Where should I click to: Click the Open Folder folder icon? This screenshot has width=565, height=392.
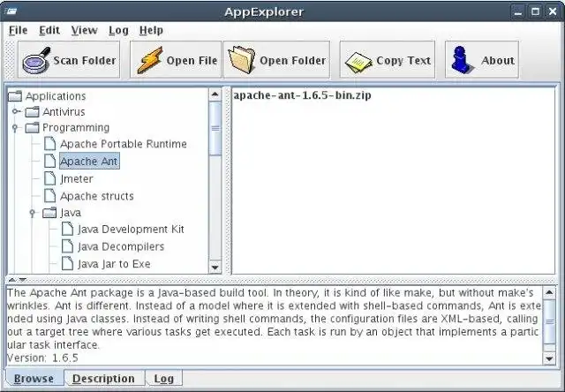(242, 60)
